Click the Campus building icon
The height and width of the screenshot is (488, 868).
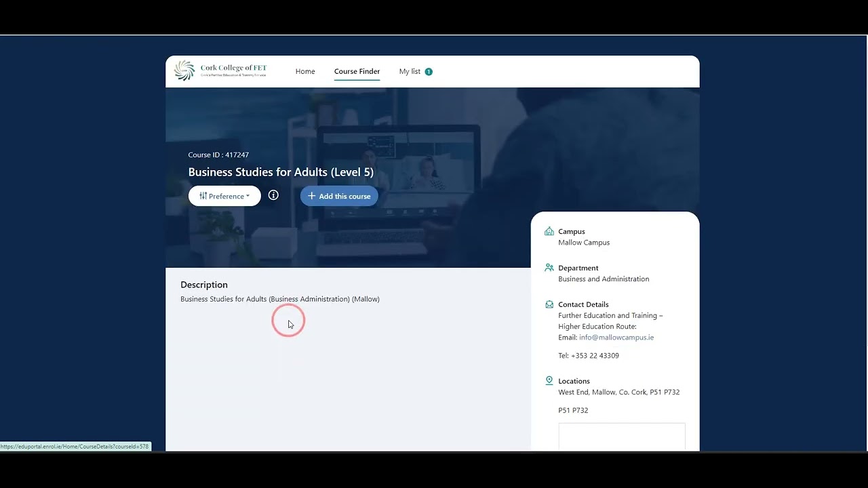[549, 231]
